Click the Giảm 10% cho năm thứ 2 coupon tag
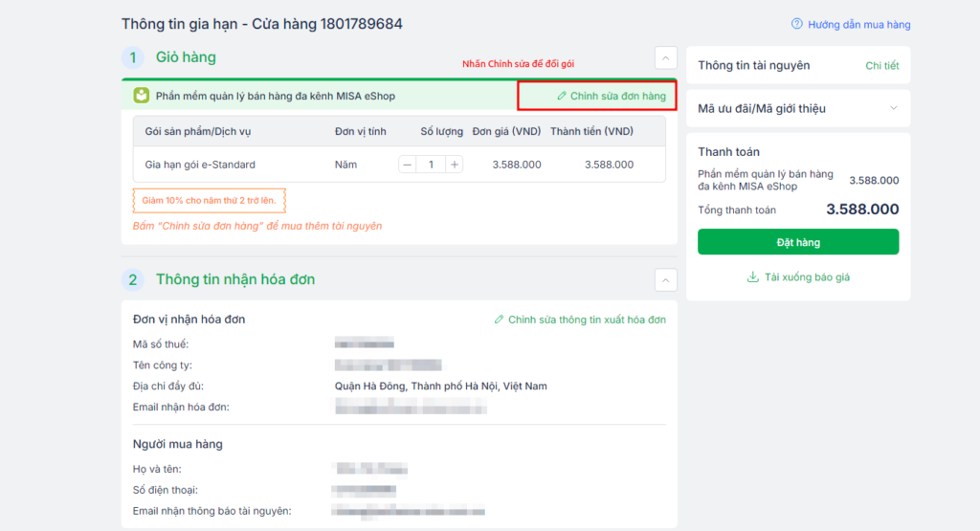This screenshot has width=980, height=531. [x=209, y=201]
